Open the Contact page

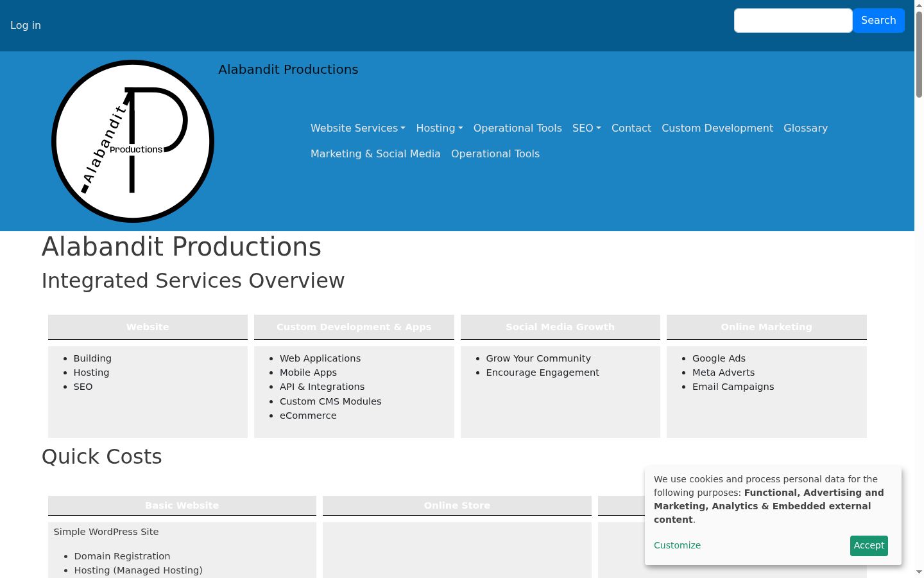point(631,128)
